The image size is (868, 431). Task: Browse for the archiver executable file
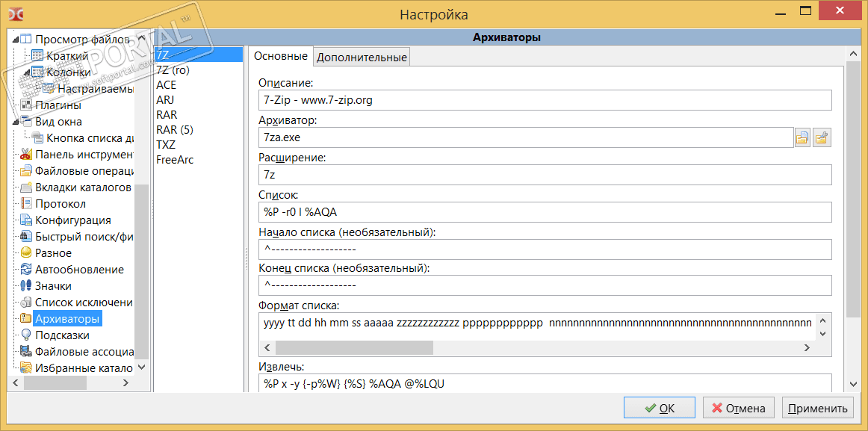[x=803, y=138]
